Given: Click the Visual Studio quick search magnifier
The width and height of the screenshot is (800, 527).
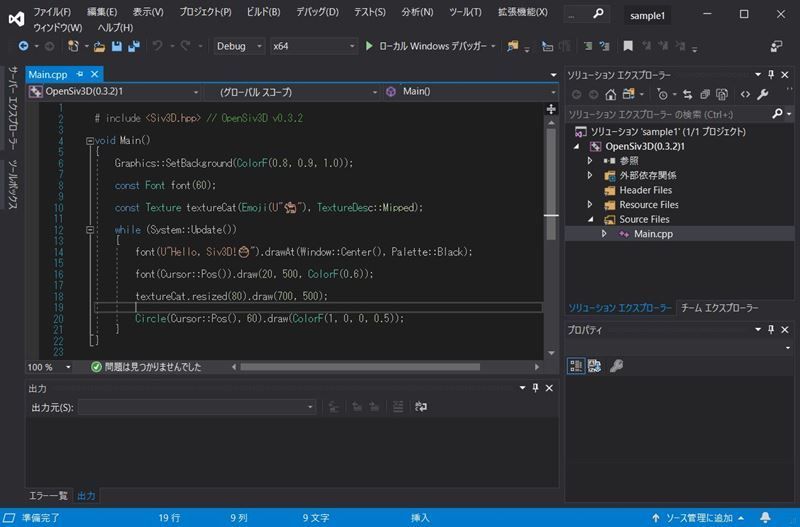Looking at the screenshot, I should (x=598, y=14).
